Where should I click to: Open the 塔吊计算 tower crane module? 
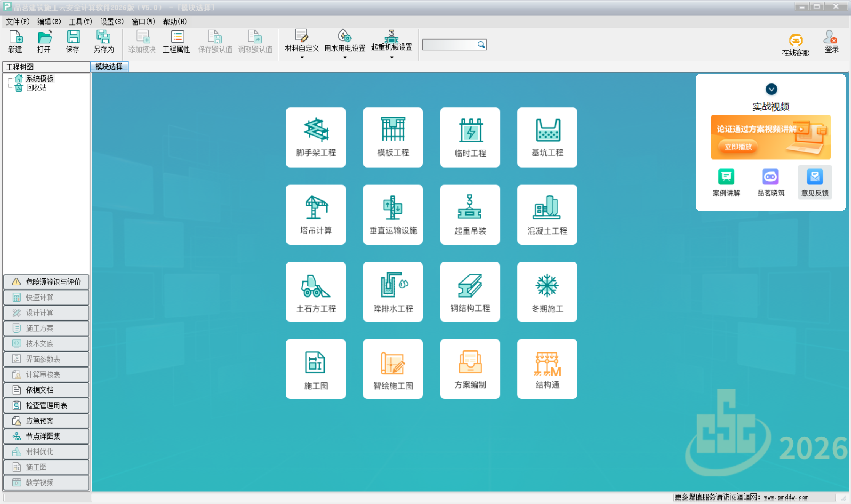coord(316,214)
